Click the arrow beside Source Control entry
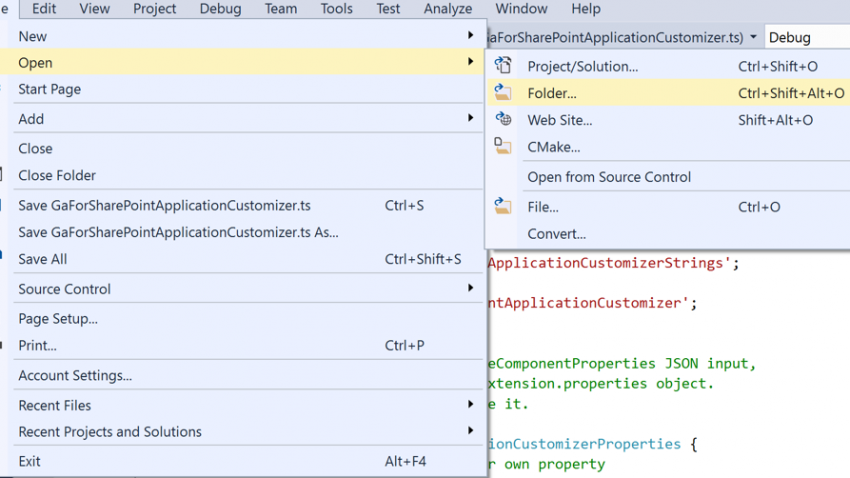This screenshot has width=850, height=478. coord(470,288)
